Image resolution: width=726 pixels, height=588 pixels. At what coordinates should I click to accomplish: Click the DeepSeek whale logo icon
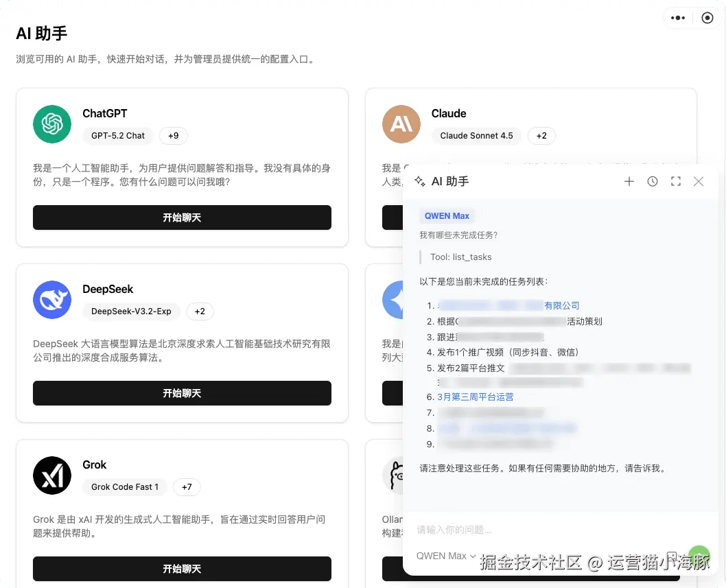[52, 300]
